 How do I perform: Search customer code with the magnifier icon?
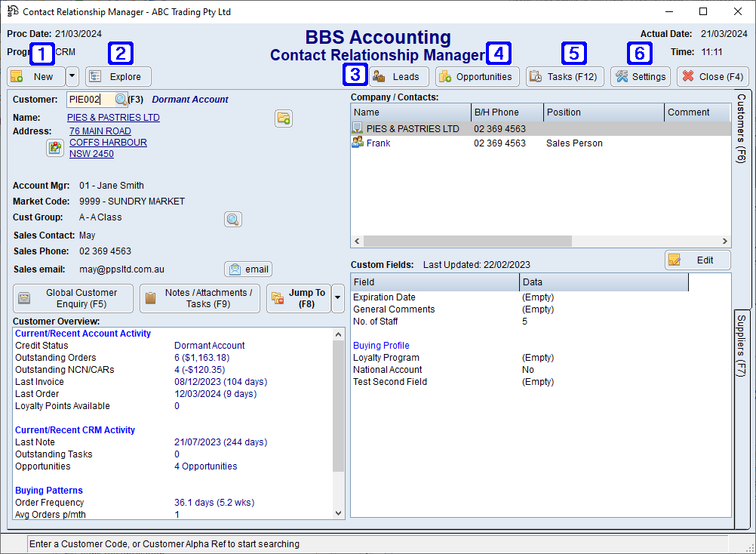click(x=120, y=99)
